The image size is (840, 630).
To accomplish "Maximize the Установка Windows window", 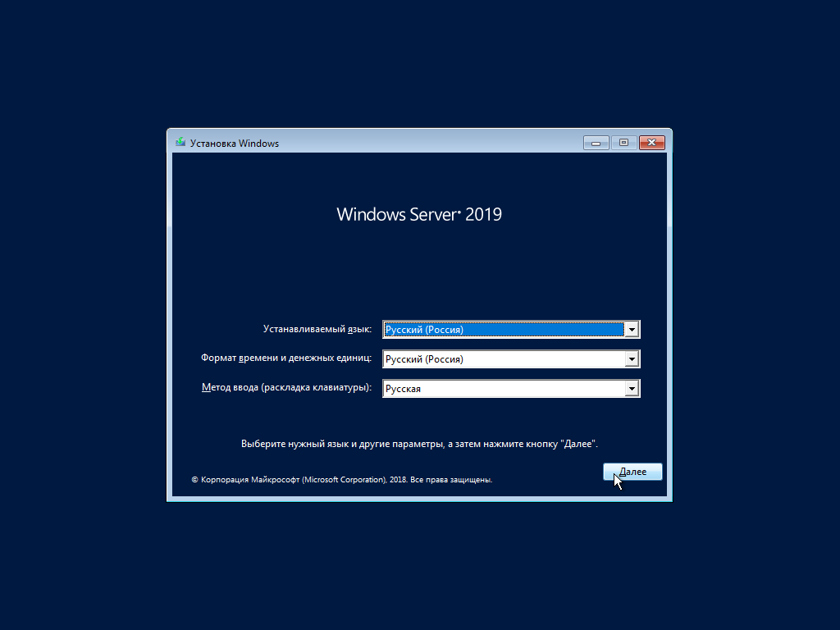I will click(x=623, y=143).
